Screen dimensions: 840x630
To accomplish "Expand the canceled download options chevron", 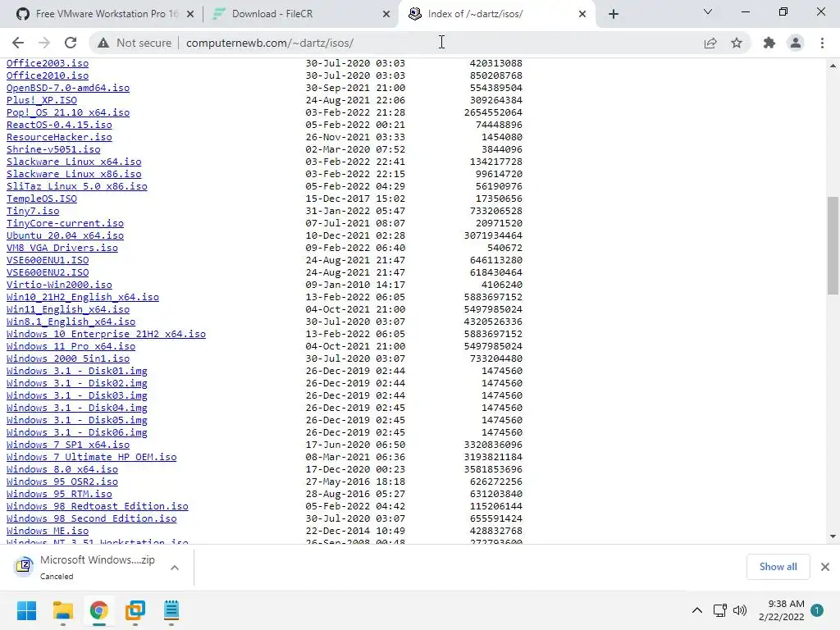I will (x=175, y=568).
